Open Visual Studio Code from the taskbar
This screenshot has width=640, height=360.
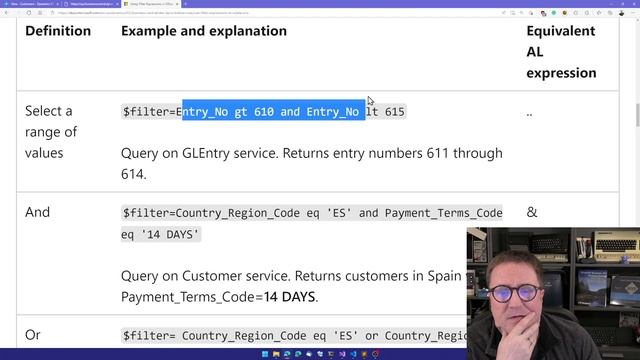pyautogui.click(x=353, y=354)
